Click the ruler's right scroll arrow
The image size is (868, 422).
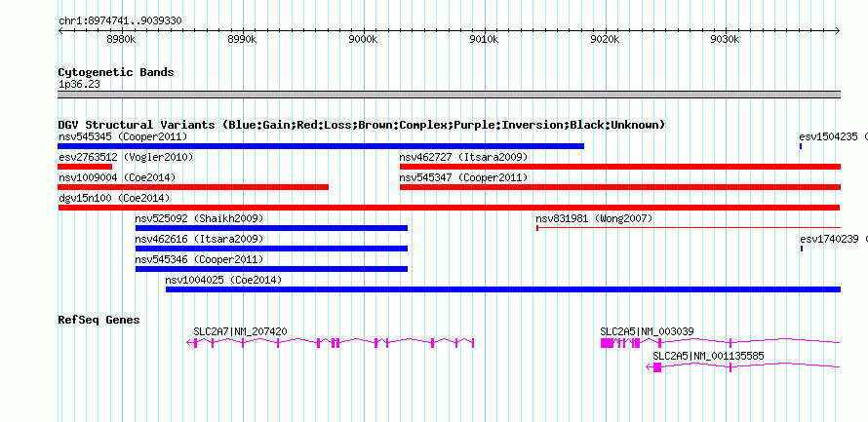(838, 31)
